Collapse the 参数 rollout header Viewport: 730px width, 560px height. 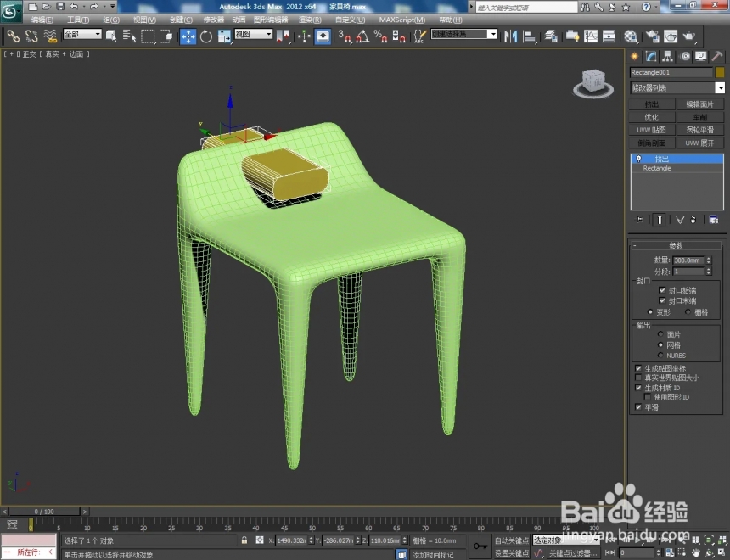[x=676, y=245]
